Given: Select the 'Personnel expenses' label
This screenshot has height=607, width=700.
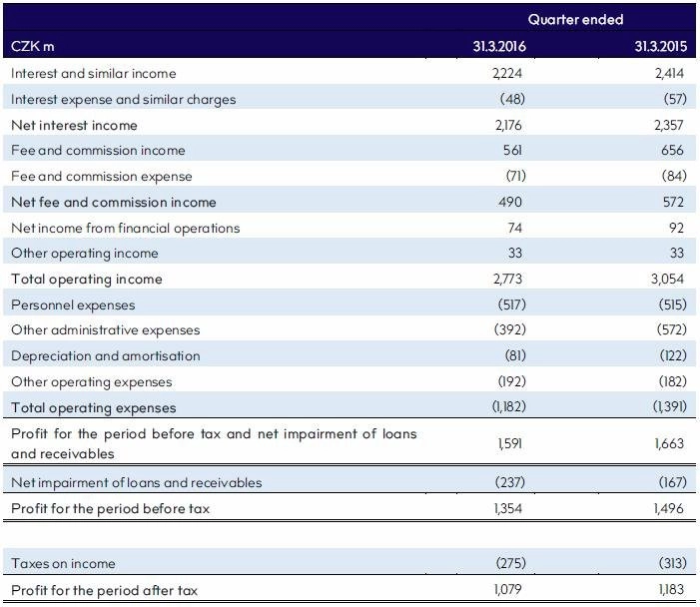Looking at the screenshot, I should (73, 305).
